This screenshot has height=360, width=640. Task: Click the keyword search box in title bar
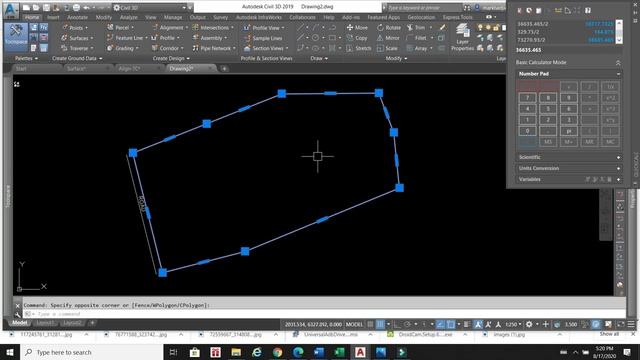tap(424, 8)
